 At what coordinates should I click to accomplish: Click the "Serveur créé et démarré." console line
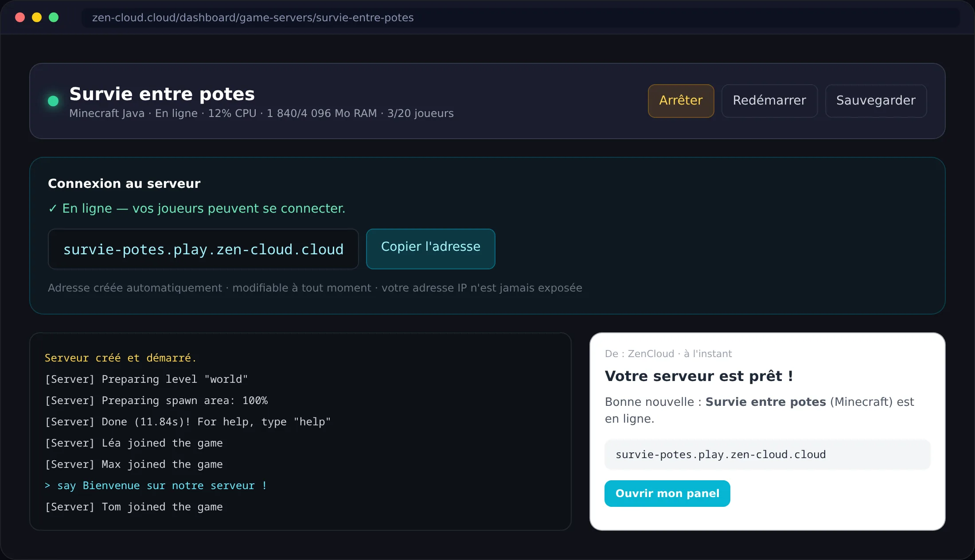coord(120,358)
